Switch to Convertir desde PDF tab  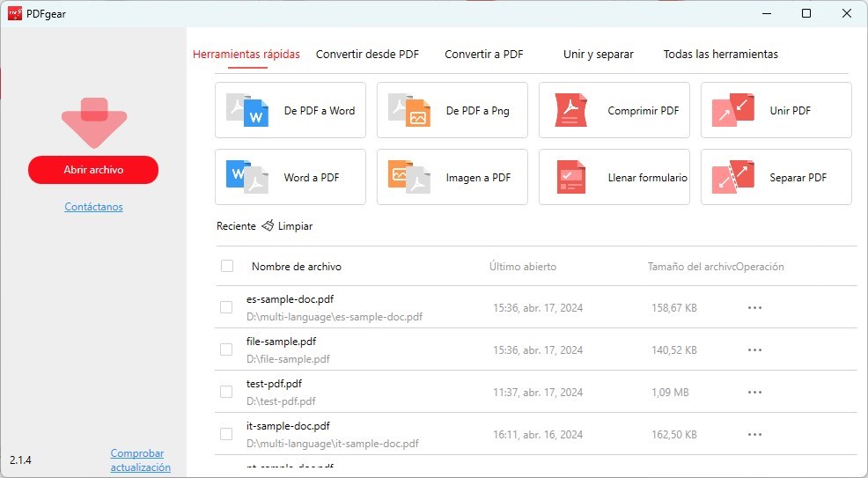(368, 55)
